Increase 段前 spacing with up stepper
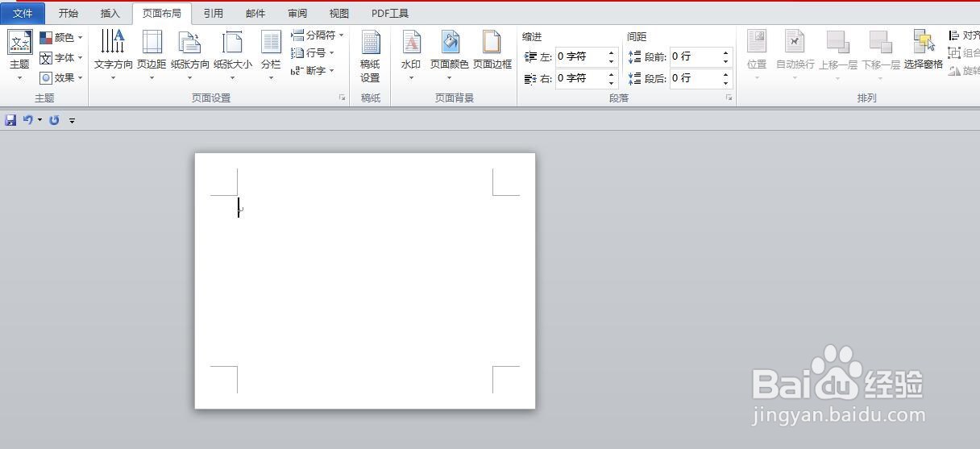 pyautogui.click(x=725, y=52)
